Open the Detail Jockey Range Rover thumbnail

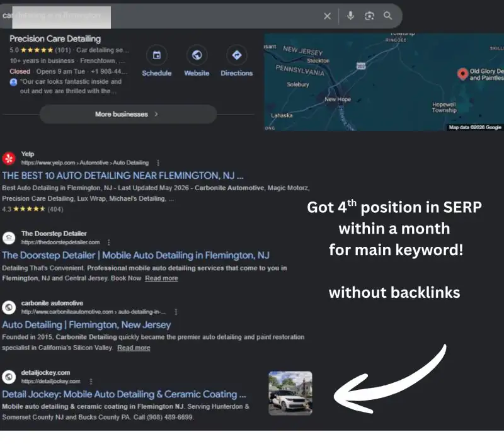click(x=290, y=393)
